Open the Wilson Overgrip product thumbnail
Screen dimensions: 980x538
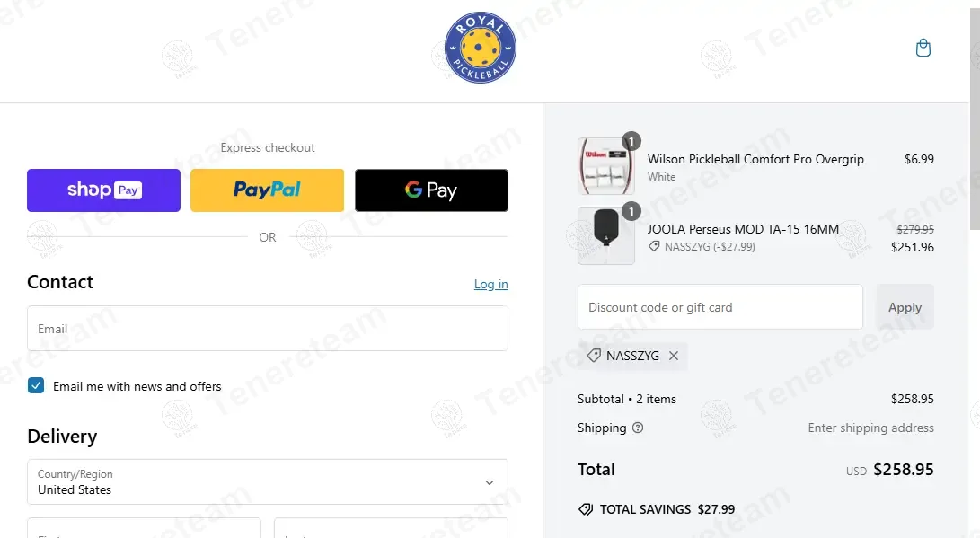tap(605, 166)
